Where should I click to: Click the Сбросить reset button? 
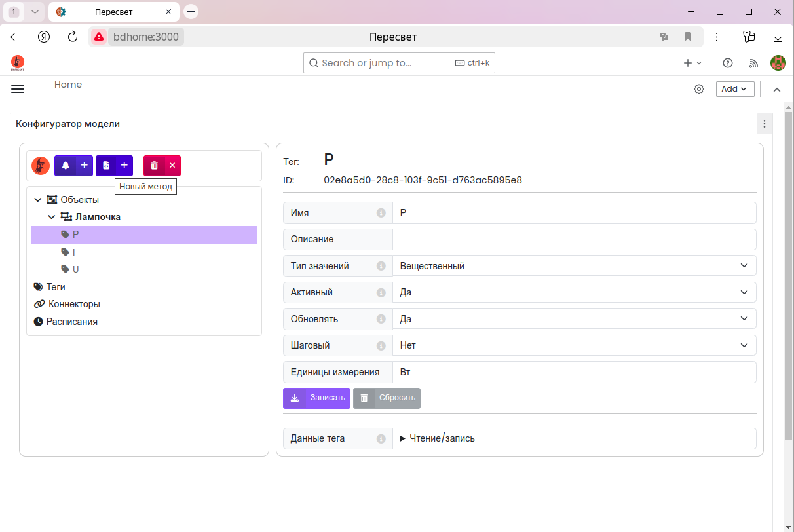coord(387,398)
